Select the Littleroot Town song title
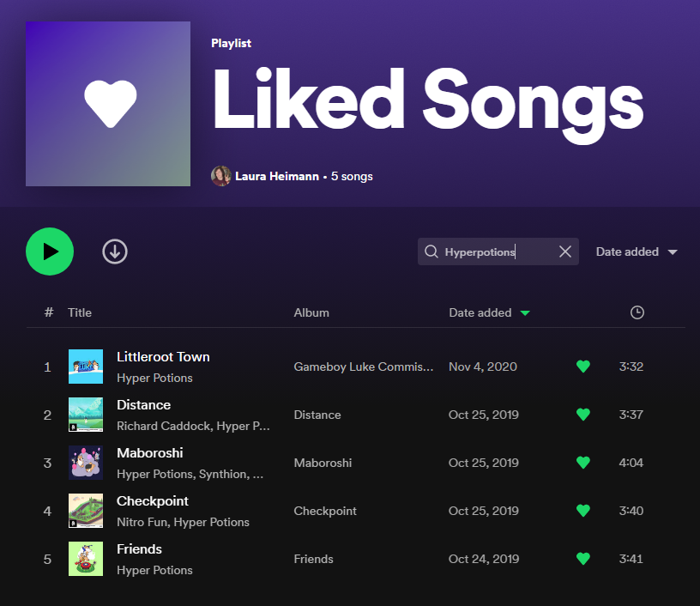Viewport: 700px width, 606px height. tap(163, 357)
